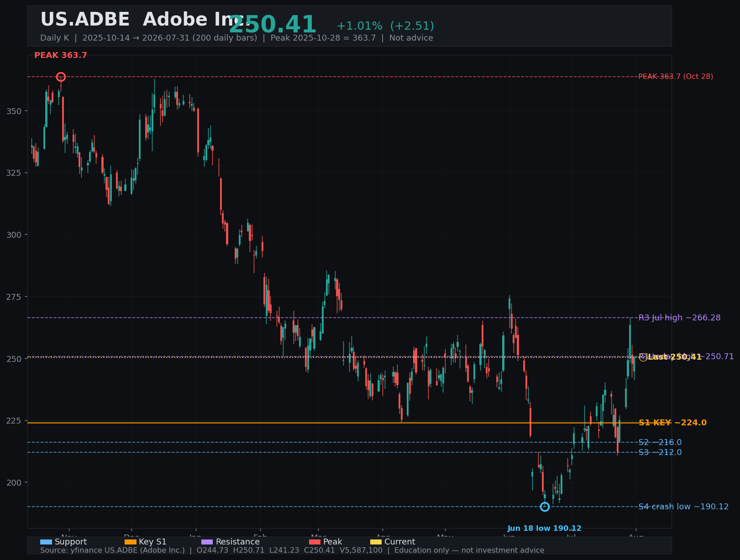Click the blue Jun 18 low circle marker
740x560 pixels.
pos(545,507)
